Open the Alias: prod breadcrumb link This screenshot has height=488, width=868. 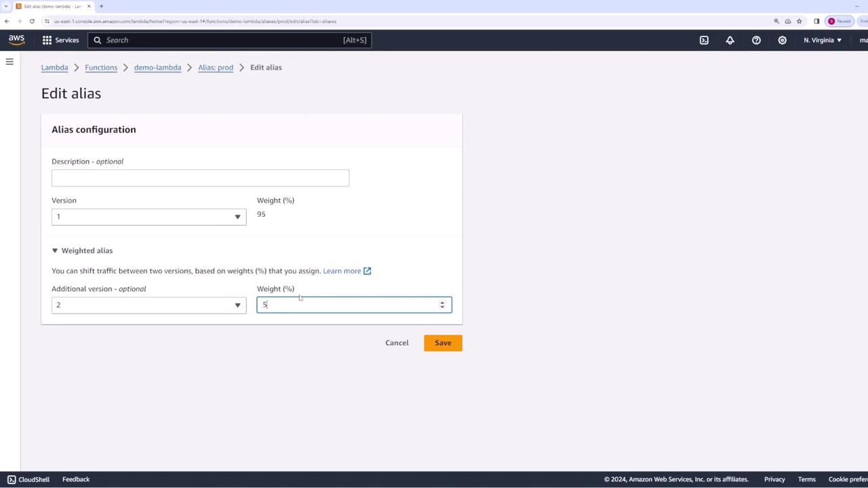click(x=216, y=68)
